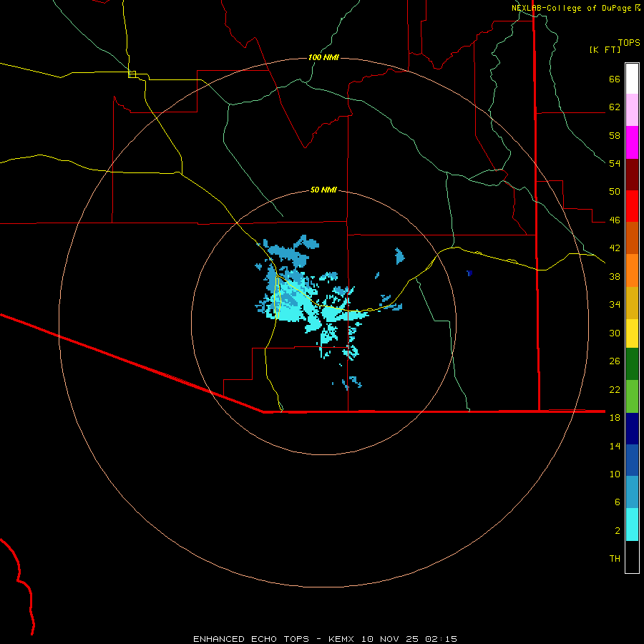This screenshot has height=644, width=644.
Task: Click the legend value 34
Action: click(x=615, y=305)
